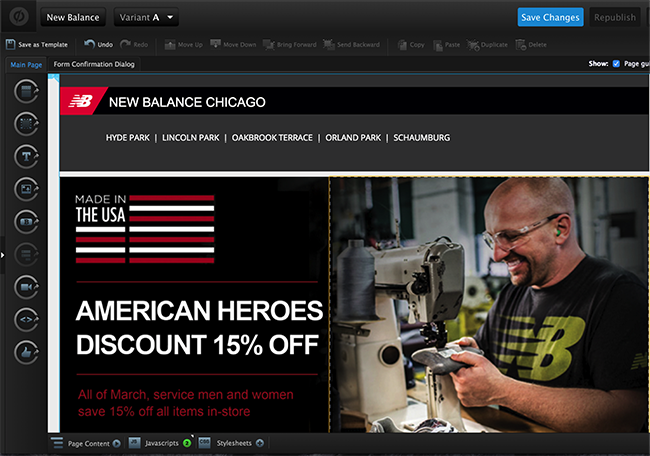Click the New Balance page name button
This screenshot has width=650, height=456.
[x=73, y=17]
